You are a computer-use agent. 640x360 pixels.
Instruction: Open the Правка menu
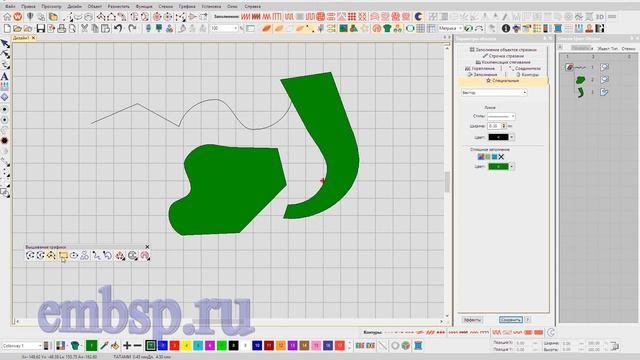point(28,7)
